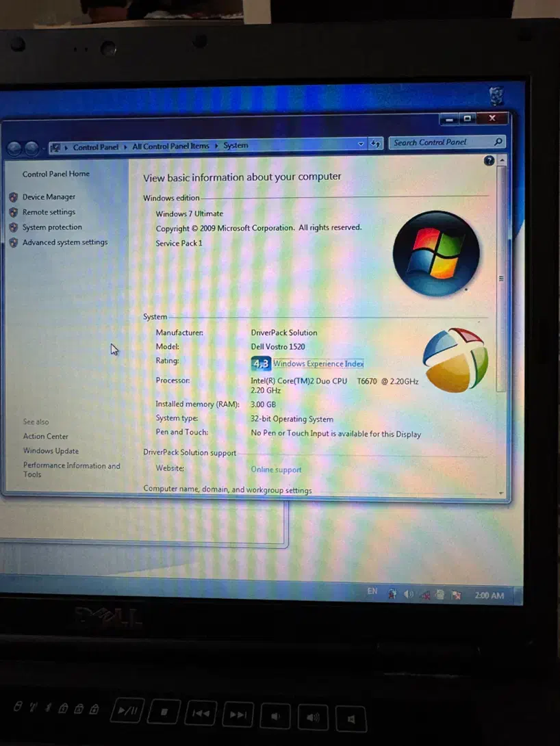Click the 32-bit Operating System text
The image size is (560, 746).
292,419
